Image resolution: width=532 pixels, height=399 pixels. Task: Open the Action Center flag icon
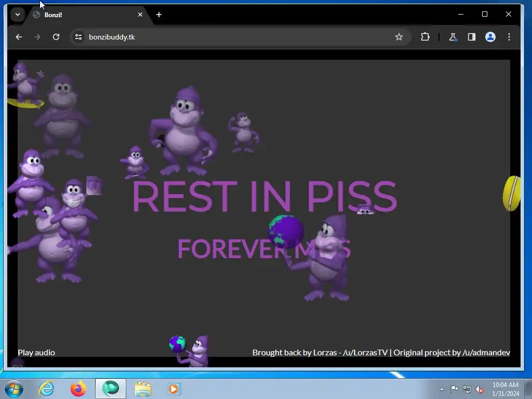(x=454, y=389)
